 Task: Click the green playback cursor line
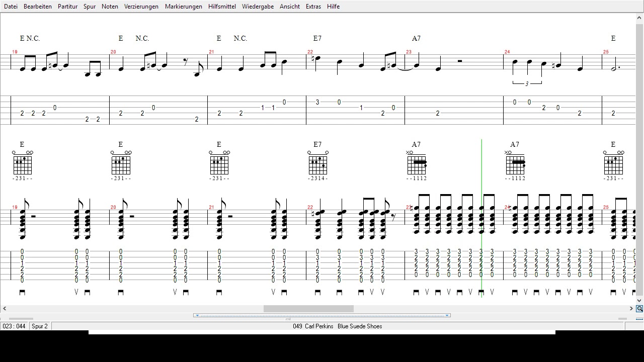coord(481,218)
